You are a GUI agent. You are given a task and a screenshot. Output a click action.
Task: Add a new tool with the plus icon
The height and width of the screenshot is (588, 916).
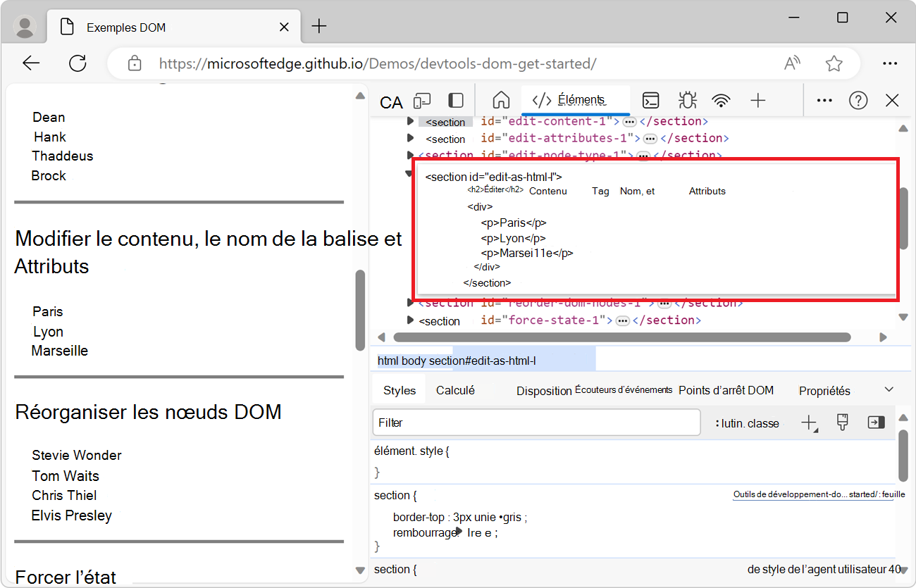pyautogui.click(x=757, y=101)
